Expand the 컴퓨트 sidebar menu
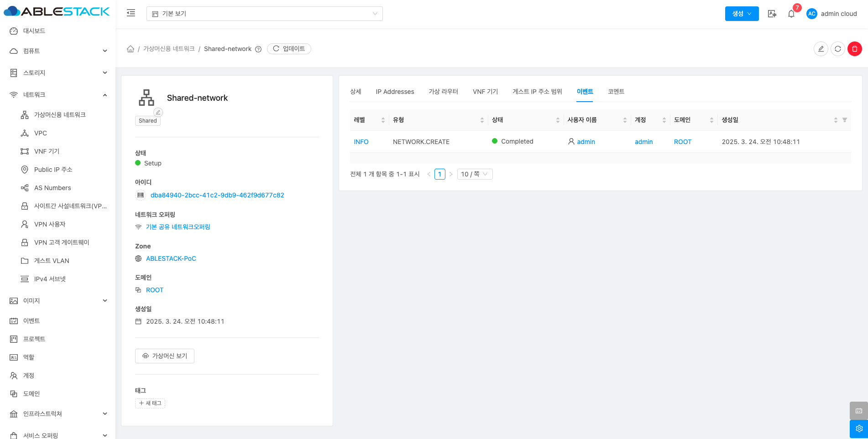868x439 pixels. coord(58,51)
